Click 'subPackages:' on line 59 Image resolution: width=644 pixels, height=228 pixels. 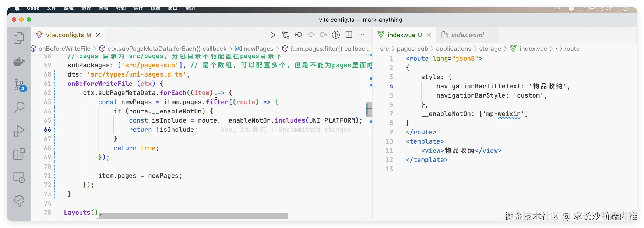coord(90,65)
